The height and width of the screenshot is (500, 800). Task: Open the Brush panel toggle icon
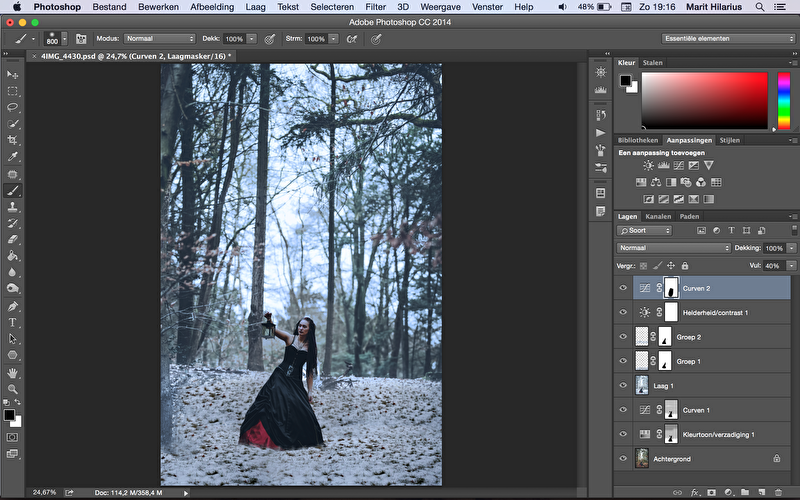[x=81, y=39]
